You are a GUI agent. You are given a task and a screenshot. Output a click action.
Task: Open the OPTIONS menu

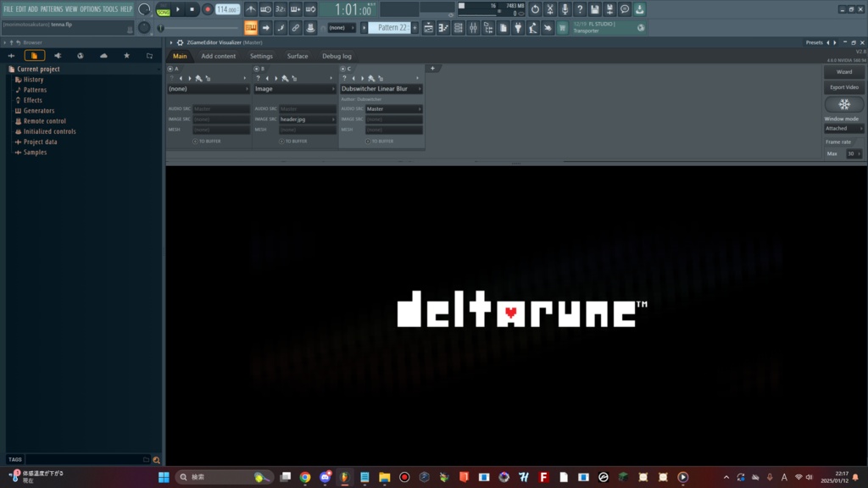(x=90, y=9)
